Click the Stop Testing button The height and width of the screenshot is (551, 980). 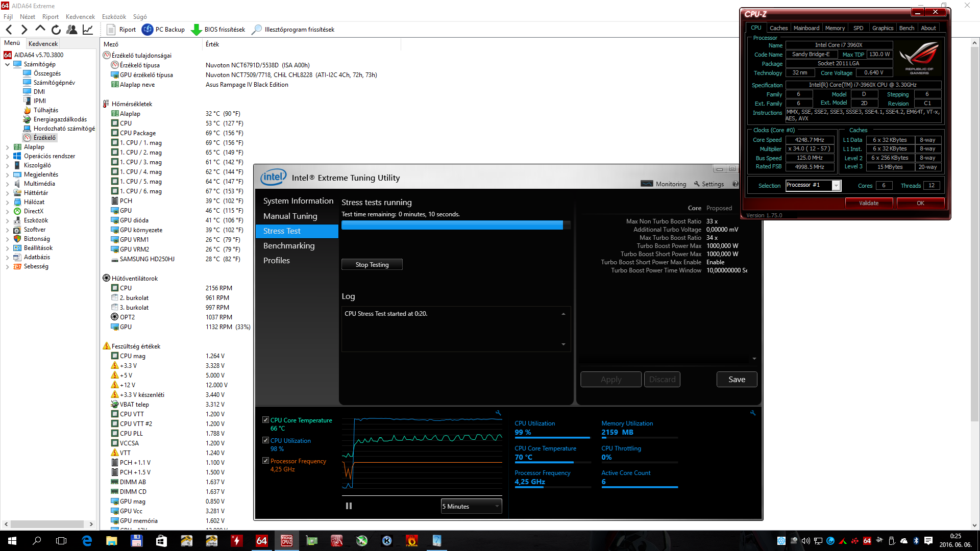(372, 264)
